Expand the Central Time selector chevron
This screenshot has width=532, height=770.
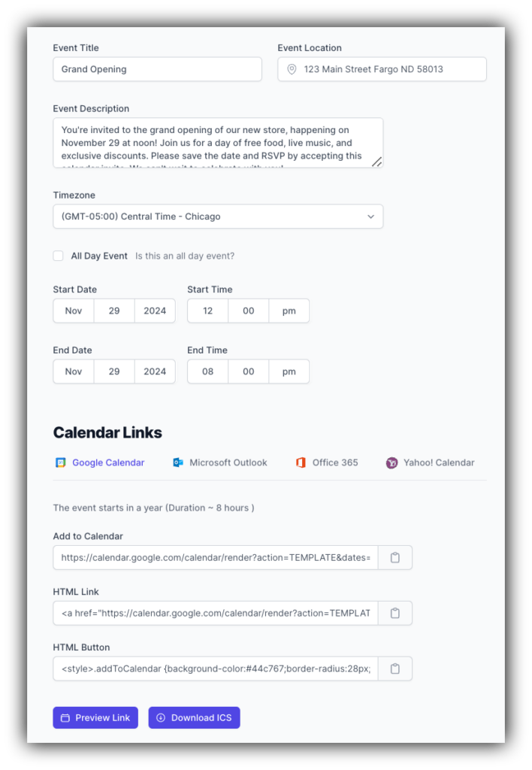tap(370, 216)
